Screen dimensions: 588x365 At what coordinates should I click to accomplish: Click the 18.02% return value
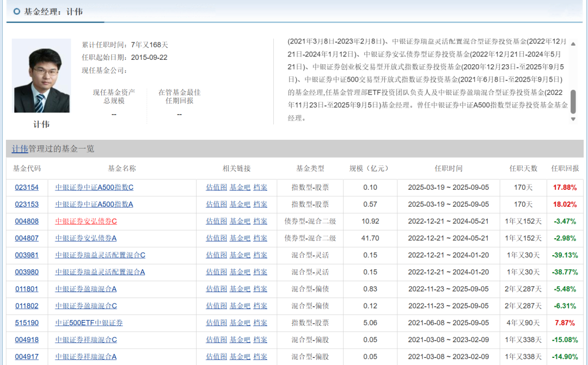(565, 204)
